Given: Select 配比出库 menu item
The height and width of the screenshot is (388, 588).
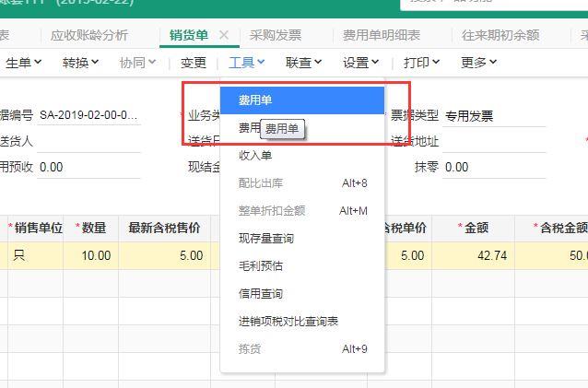Looking at the screenshot, I should click(x=302, y=183).
